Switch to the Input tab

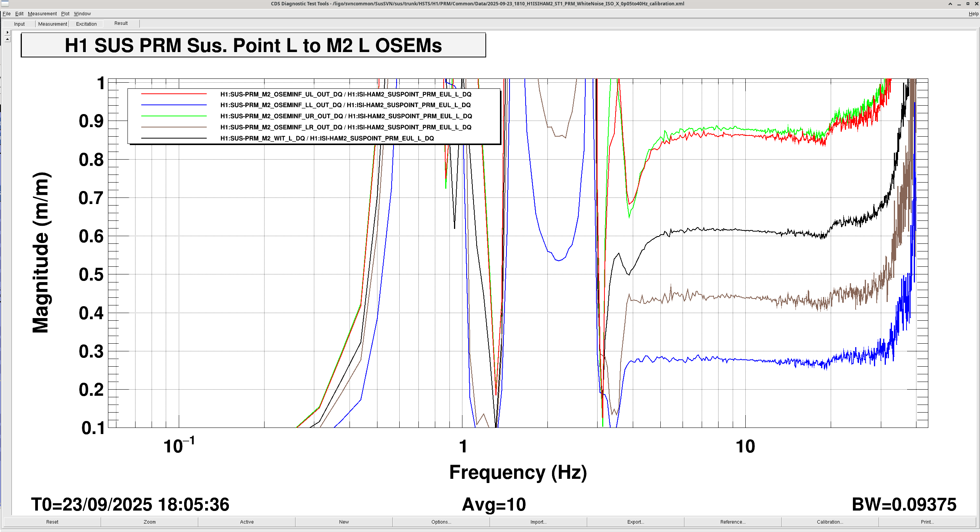19,24
